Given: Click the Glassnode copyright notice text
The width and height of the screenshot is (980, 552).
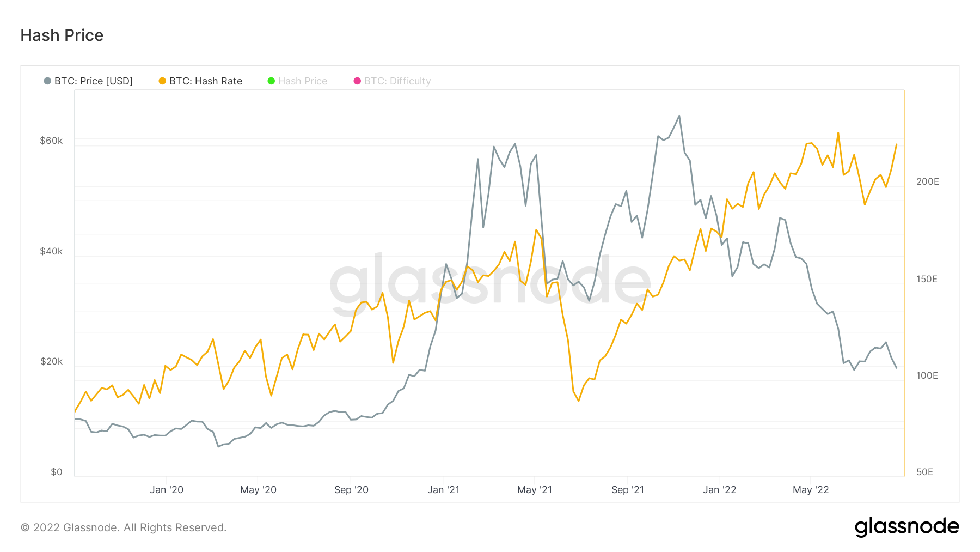Looking at the screenshot, I should click(124, 527).
